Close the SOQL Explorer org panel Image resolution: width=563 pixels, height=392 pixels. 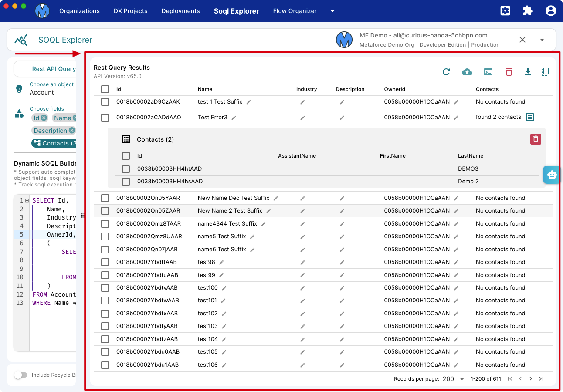pos(522,40)
